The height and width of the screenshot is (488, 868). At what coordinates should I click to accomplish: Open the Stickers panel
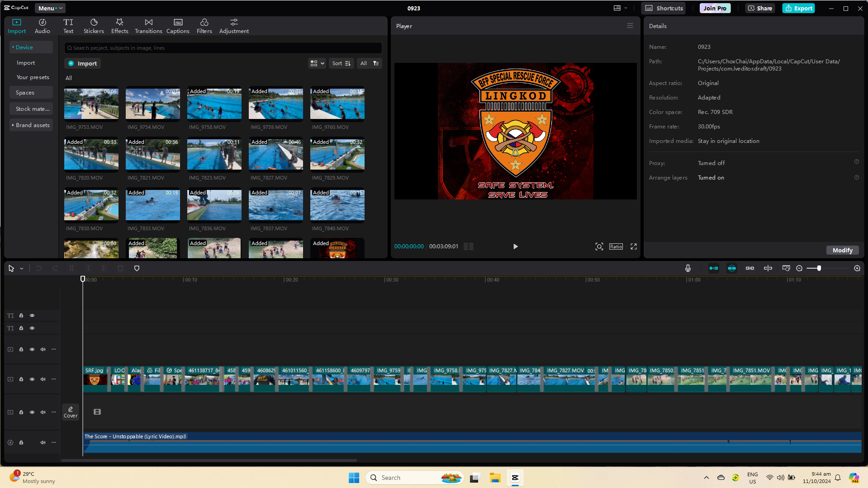pos(94,26)
